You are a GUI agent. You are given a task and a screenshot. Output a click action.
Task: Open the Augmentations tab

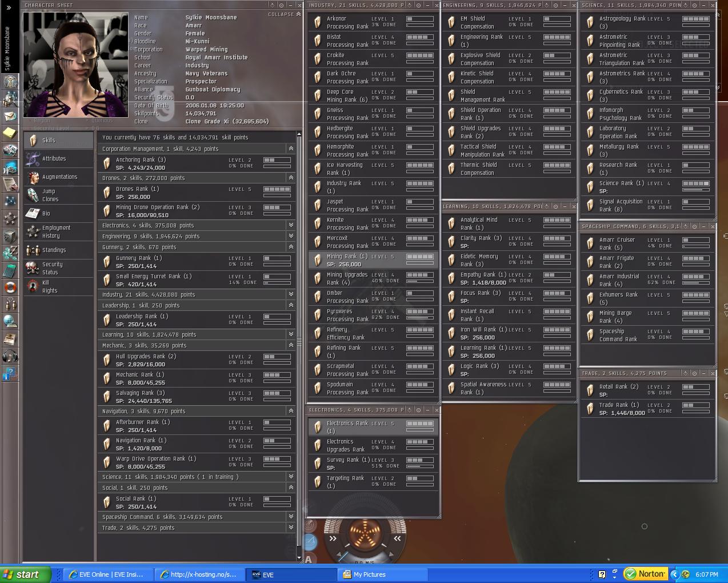click(x=58, y=177)
